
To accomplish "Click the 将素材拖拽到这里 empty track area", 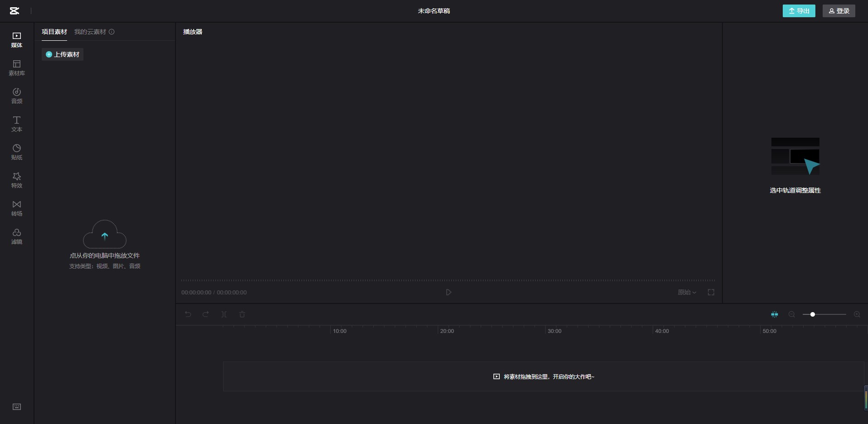I will [x=543, y=376].
